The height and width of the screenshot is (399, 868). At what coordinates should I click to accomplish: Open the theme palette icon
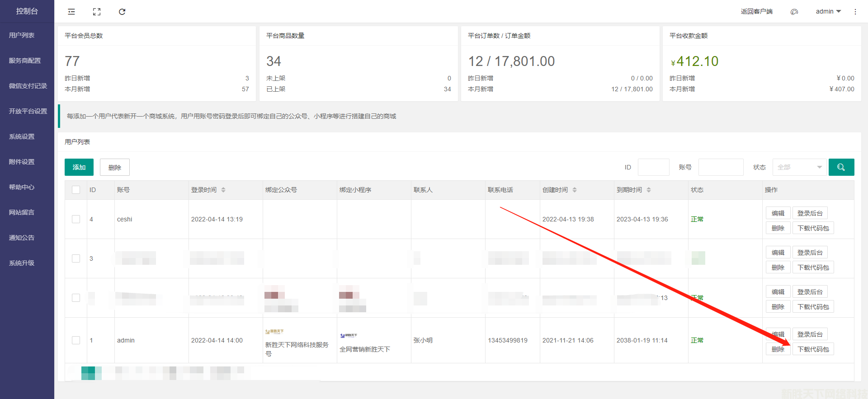pos(794,12)
